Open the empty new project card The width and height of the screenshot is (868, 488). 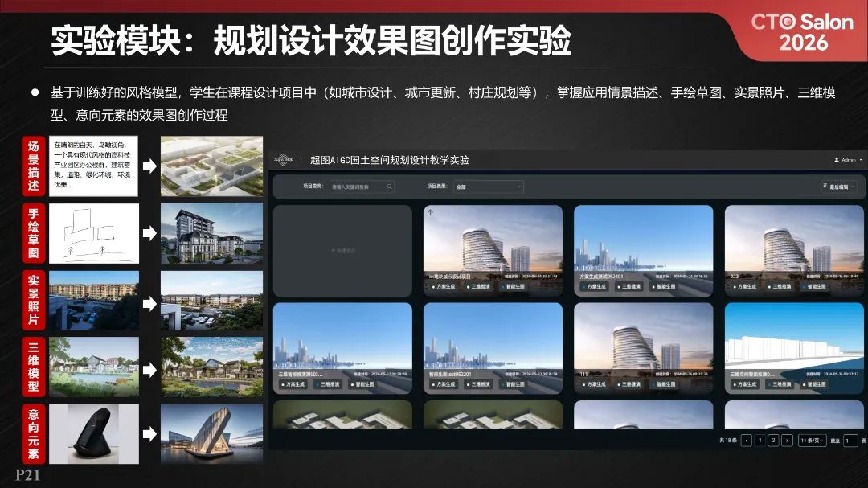pos(342,251)
